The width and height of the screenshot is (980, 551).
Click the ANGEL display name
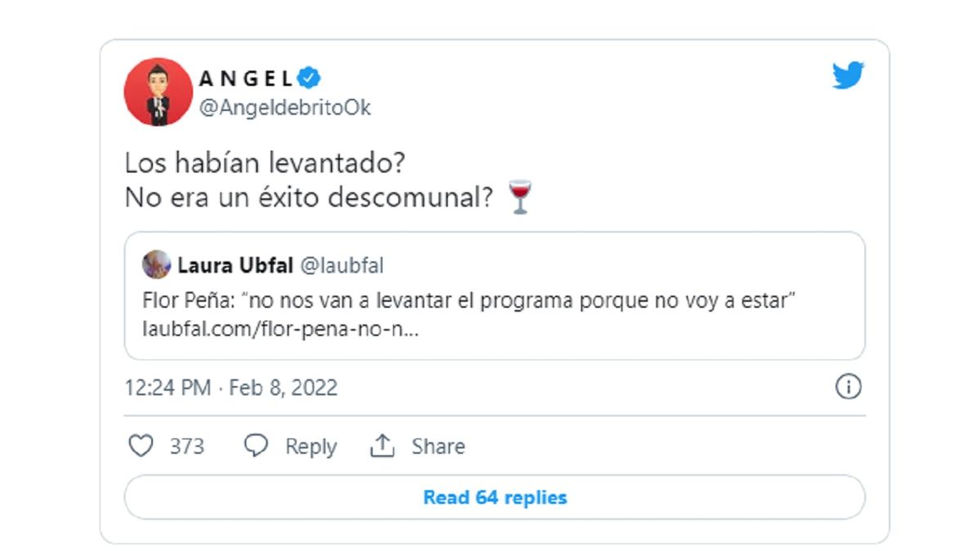pos(246,79)
